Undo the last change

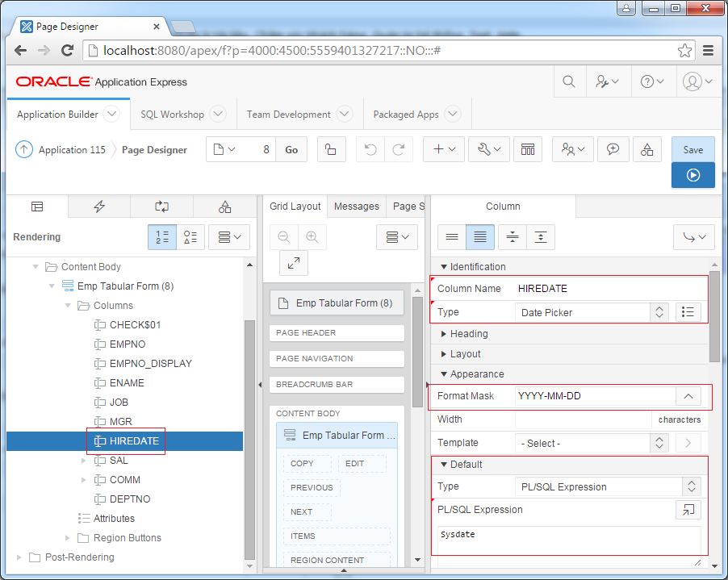tap(370, 149)
